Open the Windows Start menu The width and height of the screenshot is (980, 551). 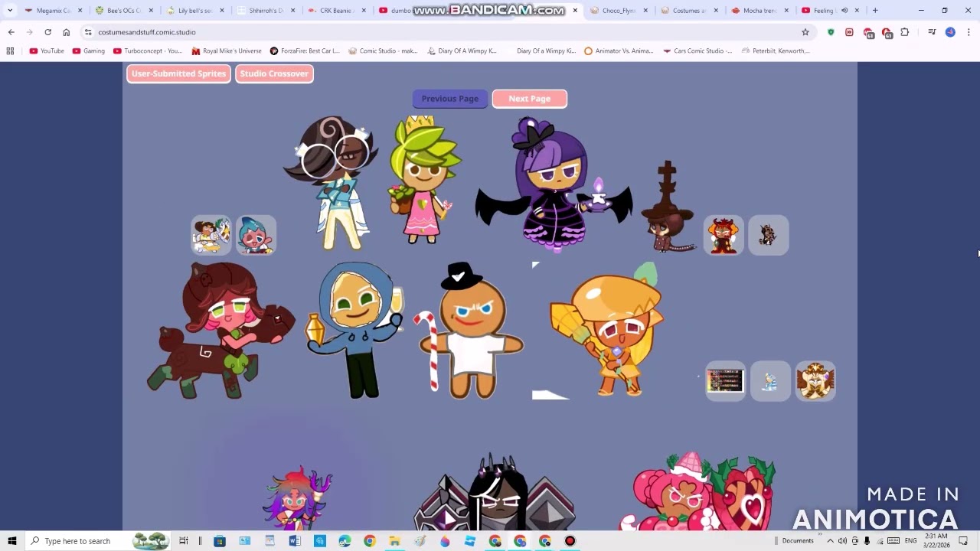coord(12,541)
